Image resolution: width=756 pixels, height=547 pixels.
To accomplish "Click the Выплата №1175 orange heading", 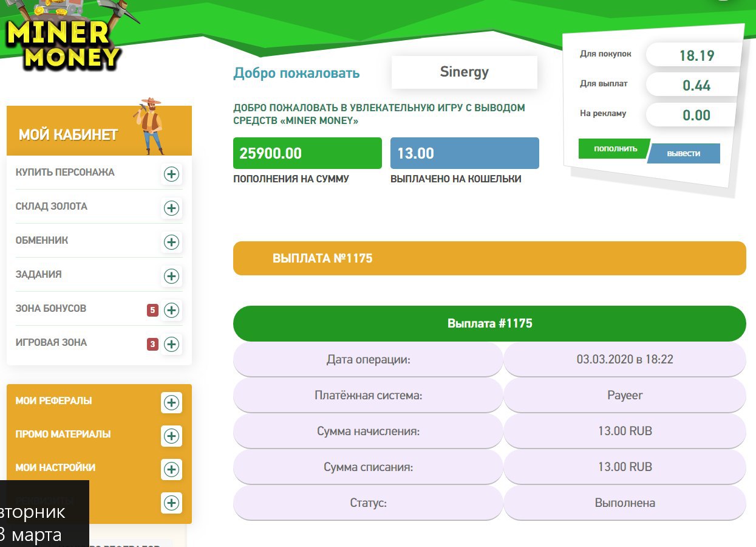I will click(489, 258).
